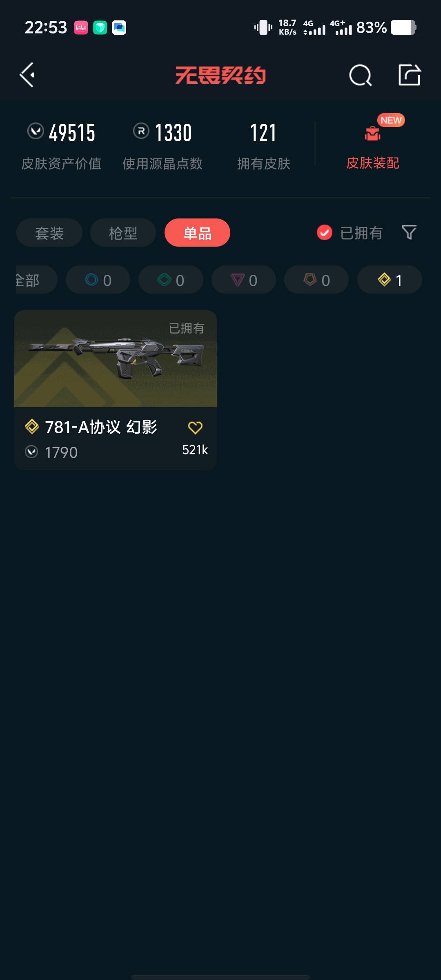This screenshot has width=441, height=980.
Task: Open the 781-A协议 幻影 skin thumbnail
Action: pos(116,359)
